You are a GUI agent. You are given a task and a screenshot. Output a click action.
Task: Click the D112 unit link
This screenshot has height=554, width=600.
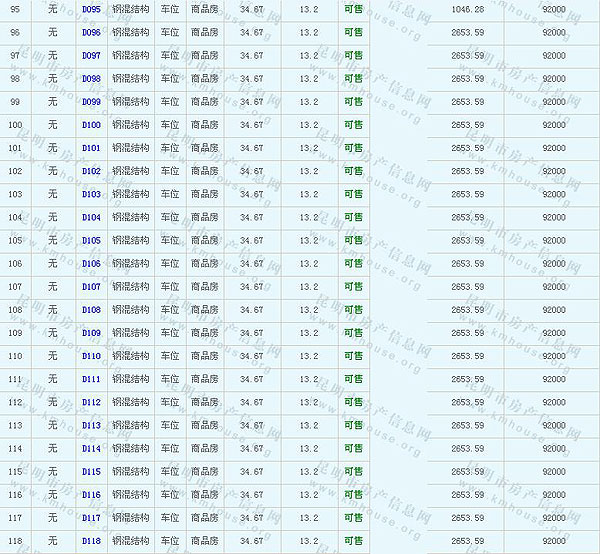91,402
